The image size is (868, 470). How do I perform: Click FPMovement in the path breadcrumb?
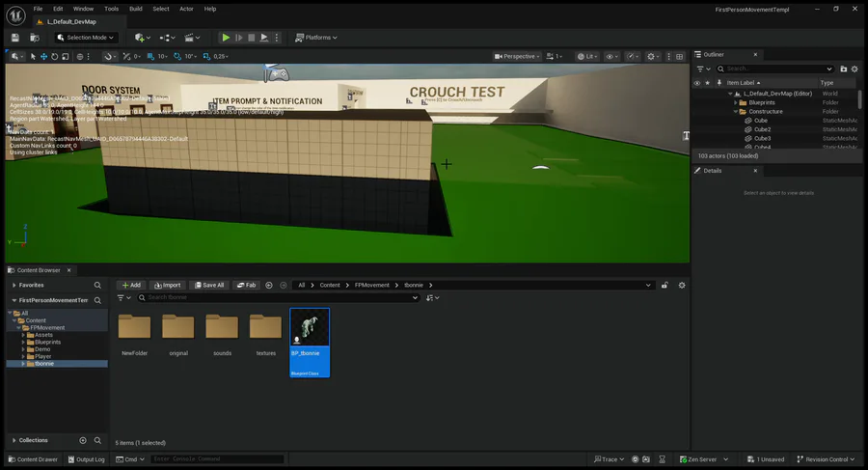coord(372,286)
